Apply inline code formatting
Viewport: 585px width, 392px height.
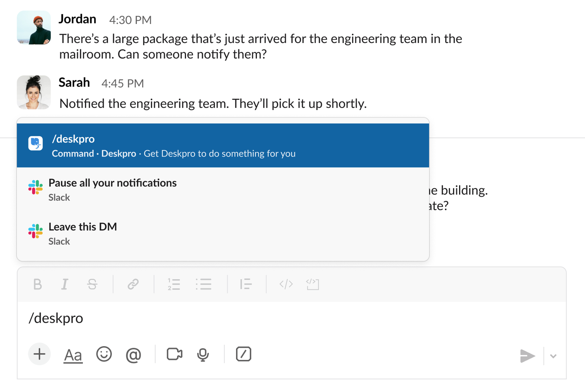(286, 284)
